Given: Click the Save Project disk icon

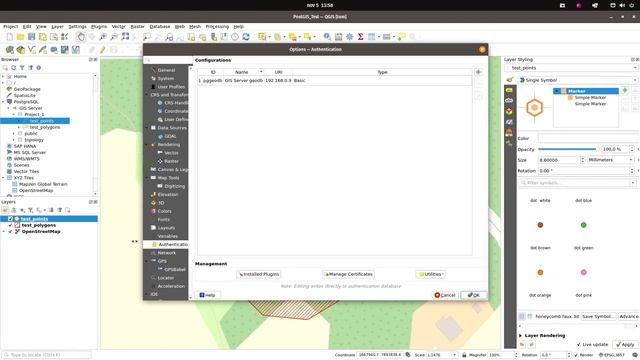Looking at the screenshot, I should point(31,37).
